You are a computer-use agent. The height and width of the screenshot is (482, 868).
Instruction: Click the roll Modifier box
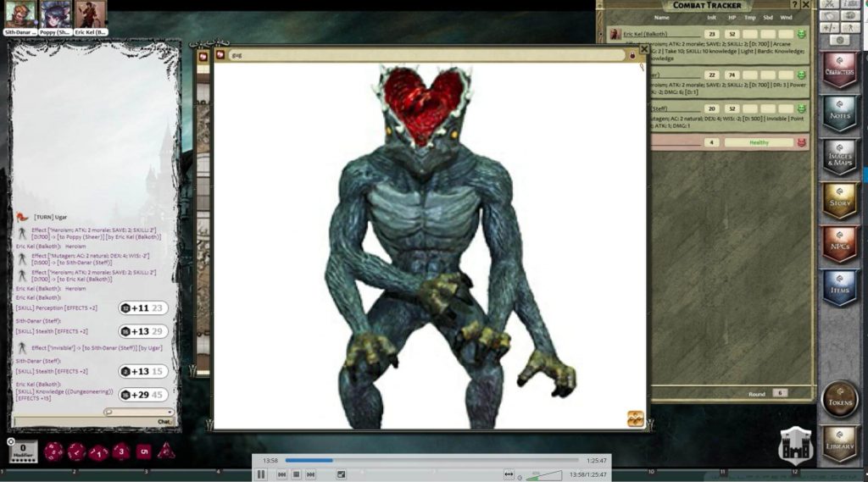pyautogui.click(x=23, y=451)
